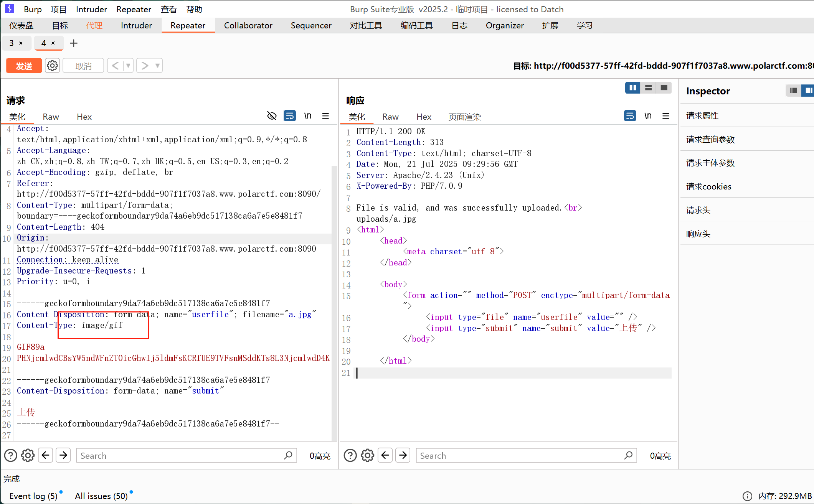This screenshot has height=504, width=814.
Task: Click the Repeater settings gear icon next to Send
Action: pyautogui.click(x=52, y=66)
